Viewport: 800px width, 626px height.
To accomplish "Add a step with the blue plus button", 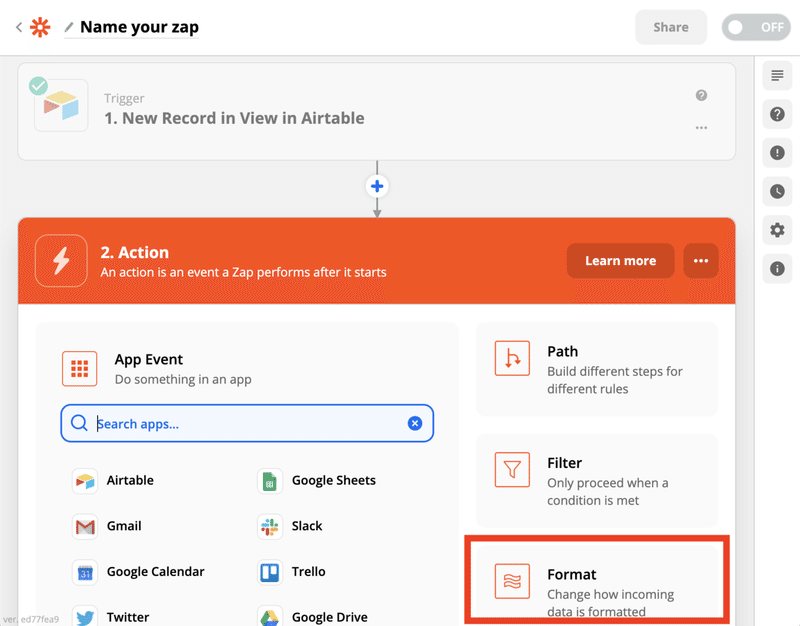I will pyautogui.click(x=377, y=186).
